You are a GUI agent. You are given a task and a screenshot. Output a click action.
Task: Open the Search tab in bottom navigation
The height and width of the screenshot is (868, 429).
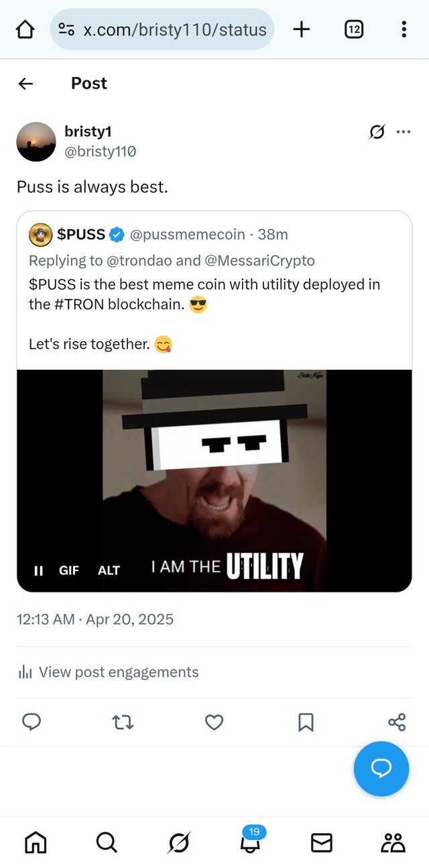point(107,842)
